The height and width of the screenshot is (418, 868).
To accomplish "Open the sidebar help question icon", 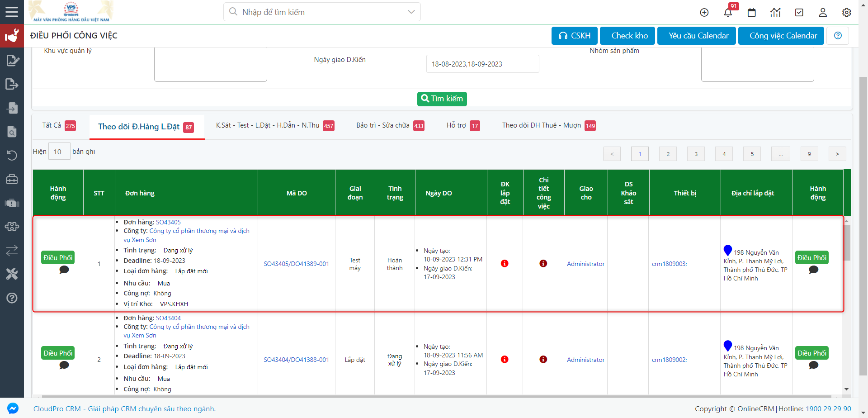I will point(12,298).
